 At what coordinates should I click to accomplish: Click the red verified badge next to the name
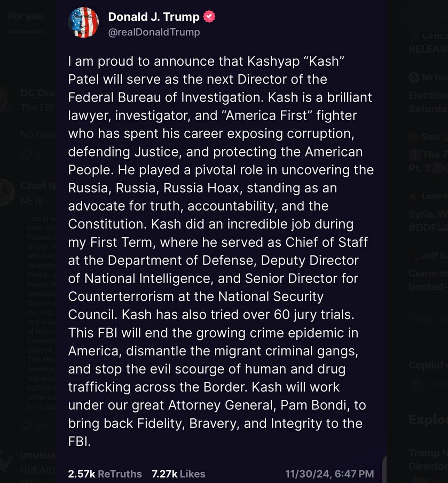click(209, 17)
